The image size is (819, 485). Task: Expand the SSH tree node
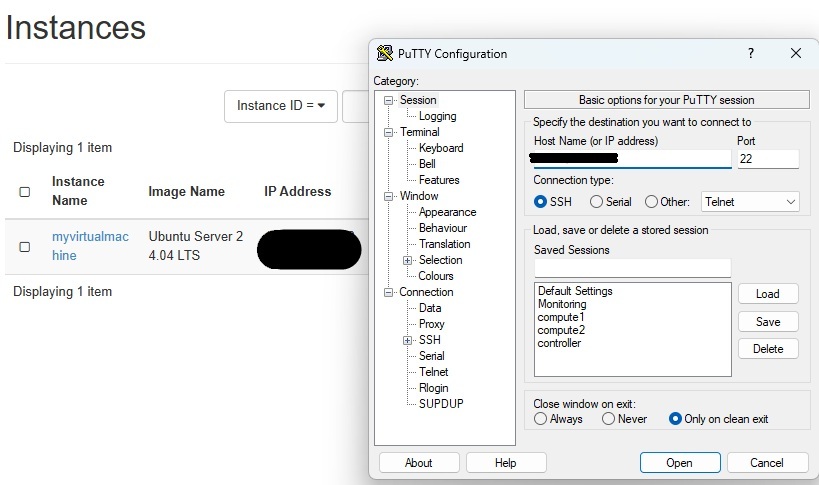(x=407, y=340)
